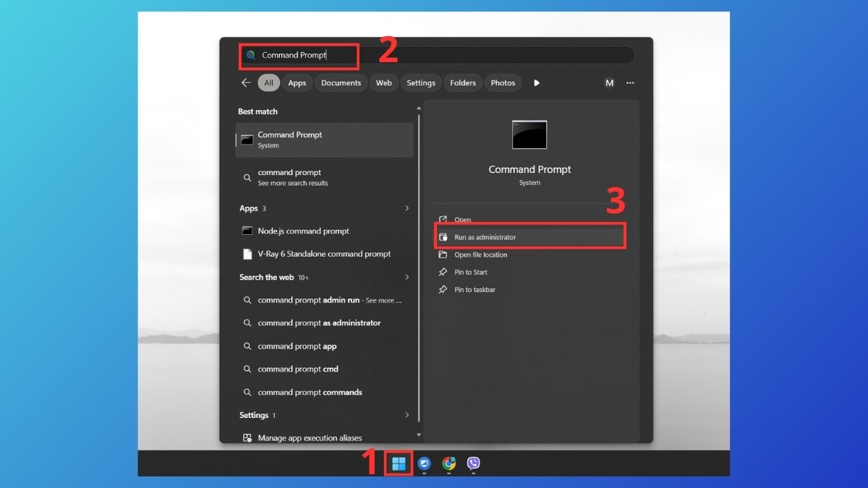Launch Google Chrome from the taskbar
868x488 pixels.
(x=449, y=463)
